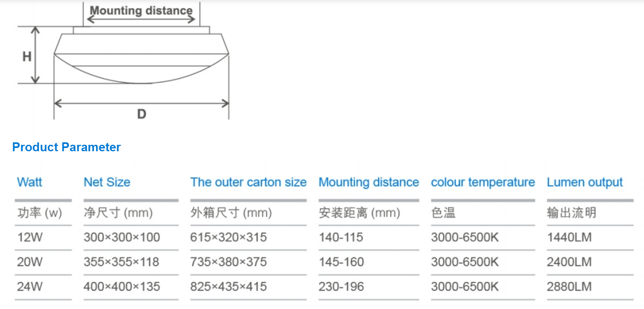Click the Mounting distance table column header

(x=368, y=182)
